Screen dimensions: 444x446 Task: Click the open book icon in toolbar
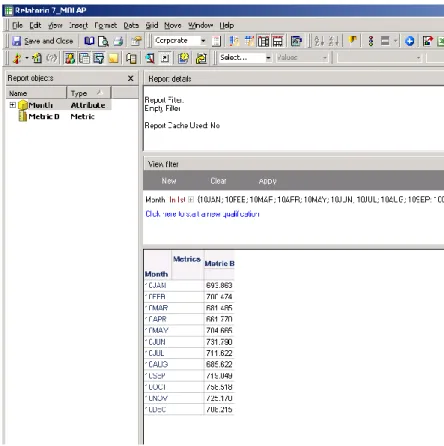pos(89,41)
